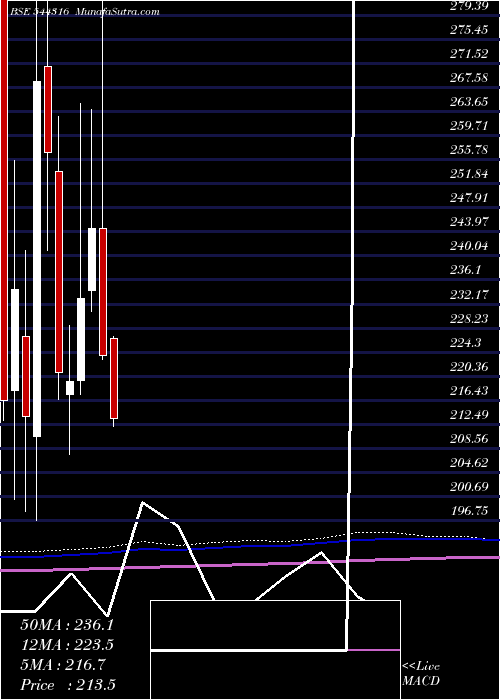Click the 271.52 price axis label
Image resolution: width=500 pixels, height=700 pixels.
coord(470,54)
